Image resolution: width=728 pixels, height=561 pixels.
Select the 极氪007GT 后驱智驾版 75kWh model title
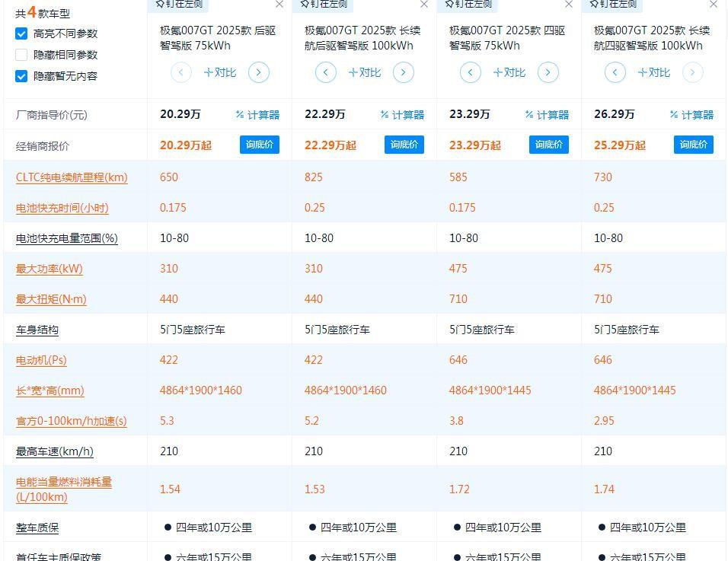218,38
